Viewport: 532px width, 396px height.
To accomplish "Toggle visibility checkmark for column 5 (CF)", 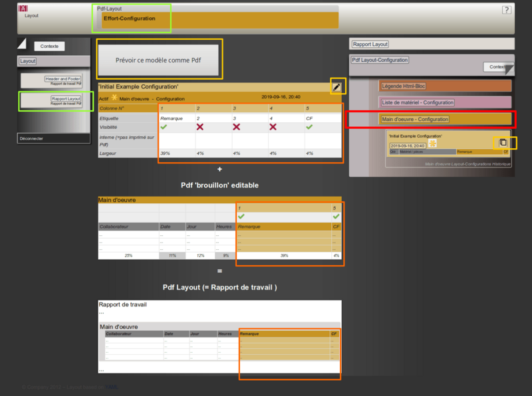I will tap(310, 126).
